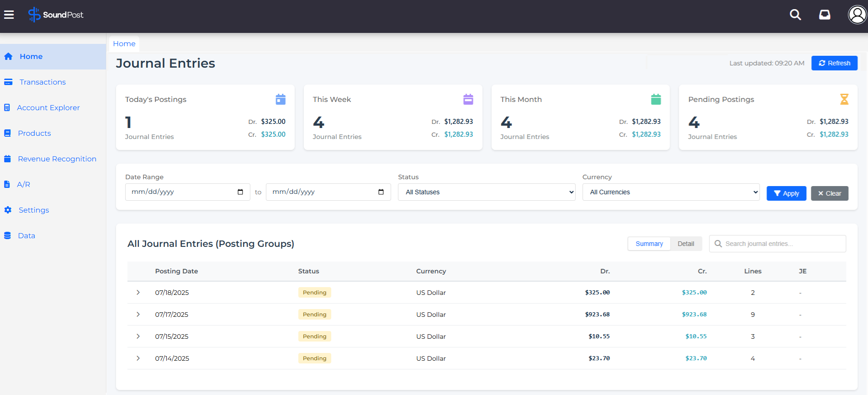Click the $23.70 debit amount

[599, 358]
